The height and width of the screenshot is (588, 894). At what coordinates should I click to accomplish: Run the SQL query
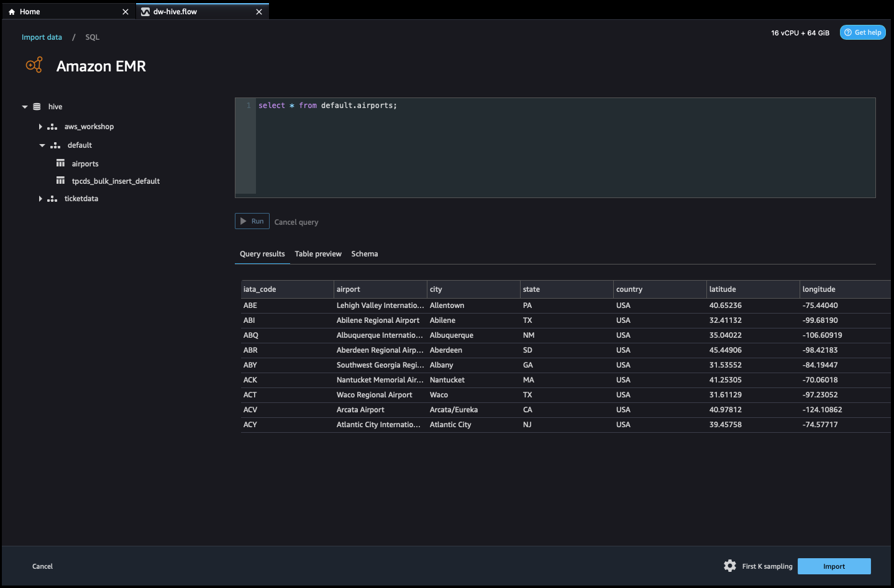pos(252,221)
